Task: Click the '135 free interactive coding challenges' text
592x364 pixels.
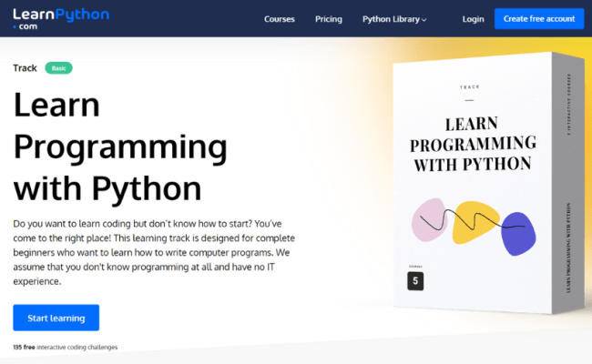Action: point(66,347)
